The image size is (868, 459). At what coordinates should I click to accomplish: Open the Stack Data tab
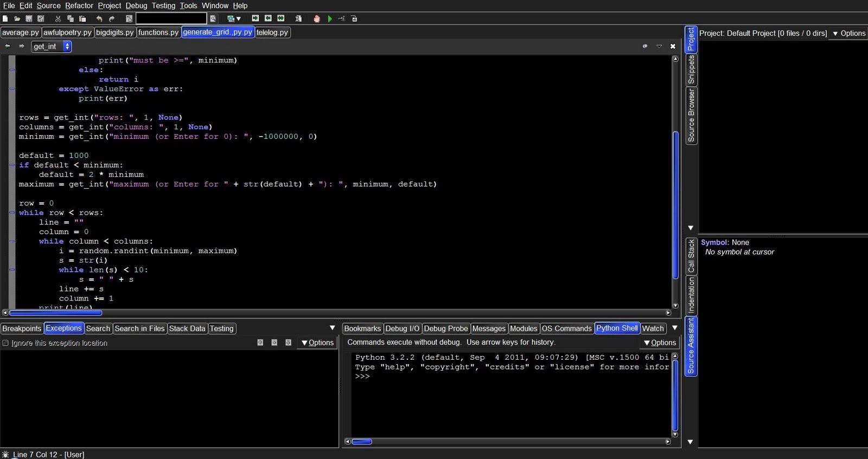[x=187, y=328]
